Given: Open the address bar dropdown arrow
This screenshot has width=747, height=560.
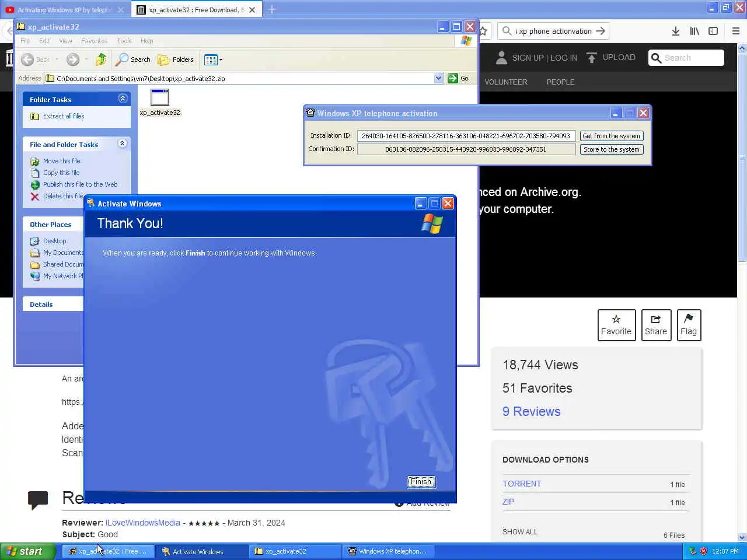Looking at the screenshot, I should 438,78.
